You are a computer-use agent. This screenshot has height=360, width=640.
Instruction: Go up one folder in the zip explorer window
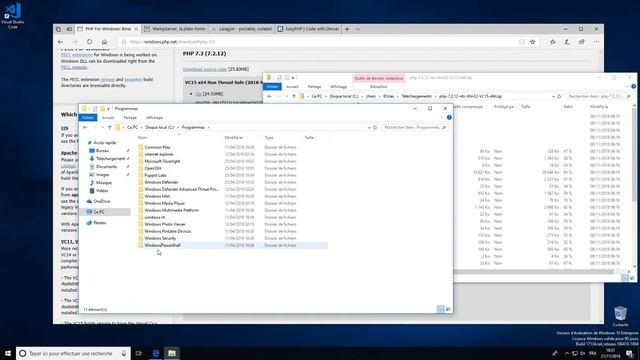[294, 96]
